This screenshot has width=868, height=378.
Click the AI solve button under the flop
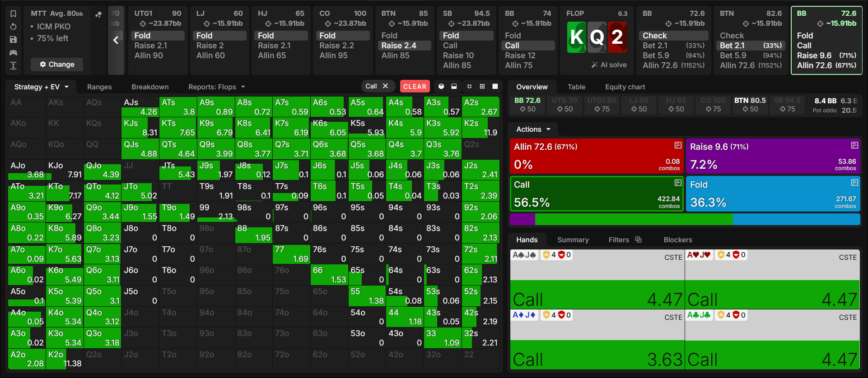point(609,65)
